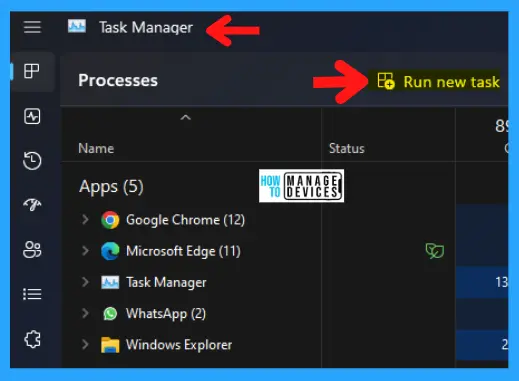This screenshot has height=381, width=519.
Task: Expand the Task Manager process row
Action: click(85, 282)
